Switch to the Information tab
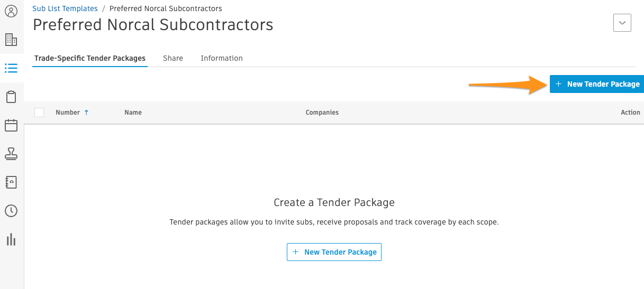Viewport: 644px width, 289px height. [x=222, y=58]
